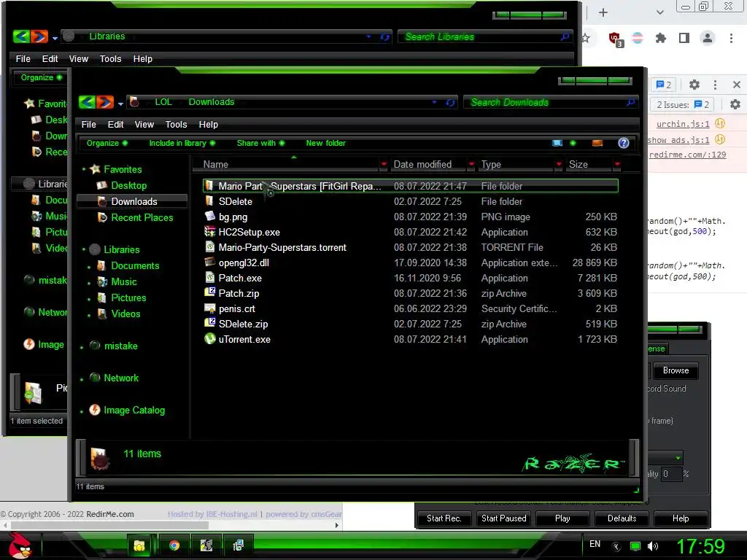Open the Help question mark icon
Screen dimensions: 747x560
tap(624, 144)
